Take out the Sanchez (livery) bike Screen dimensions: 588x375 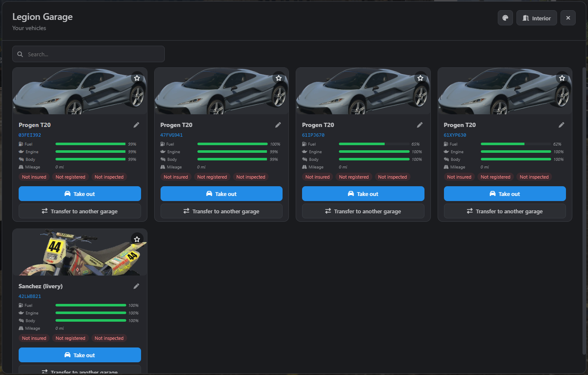pyautogui.click(x=80, y=355)
